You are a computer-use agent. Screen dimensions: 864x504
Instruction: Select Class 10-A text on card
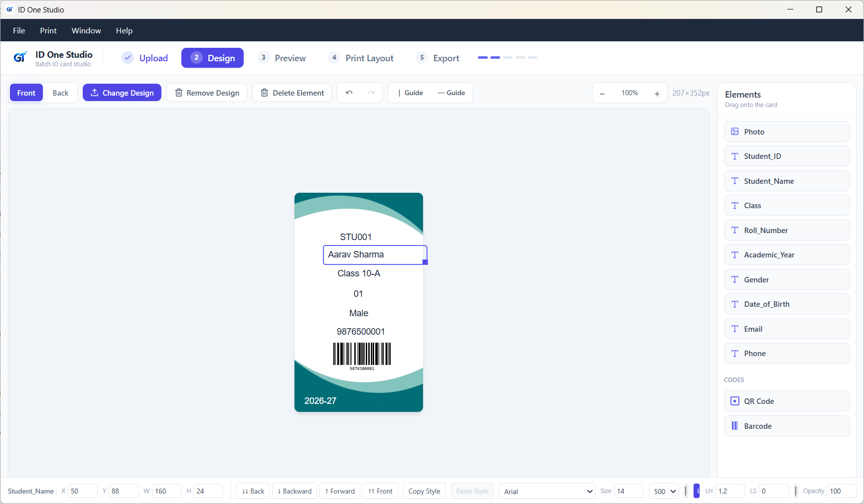(x=359, y=273)
